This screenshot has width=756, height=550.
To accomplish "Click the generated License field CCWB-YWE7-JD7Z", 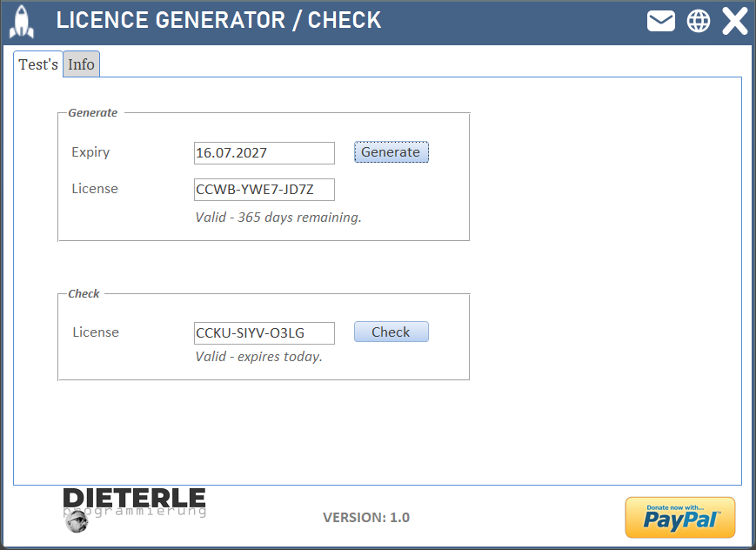I will coord(264,190).
